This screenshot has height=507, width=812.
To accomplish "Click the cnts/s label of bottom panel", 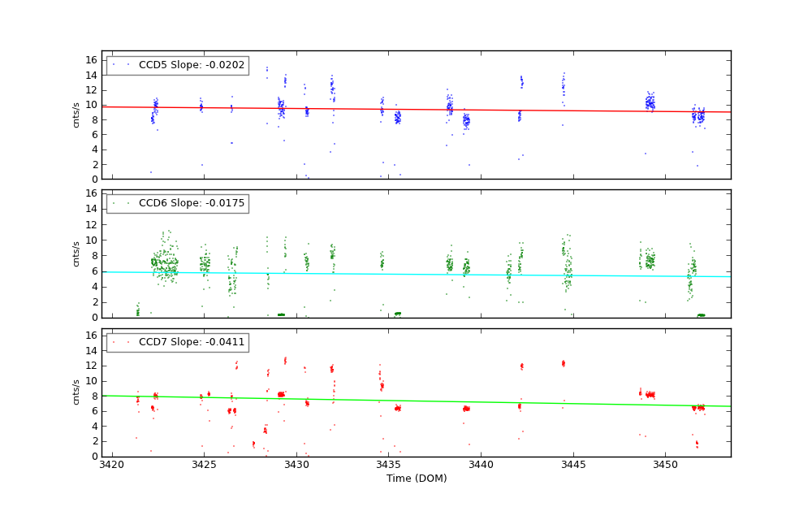I will pos(76,392).
